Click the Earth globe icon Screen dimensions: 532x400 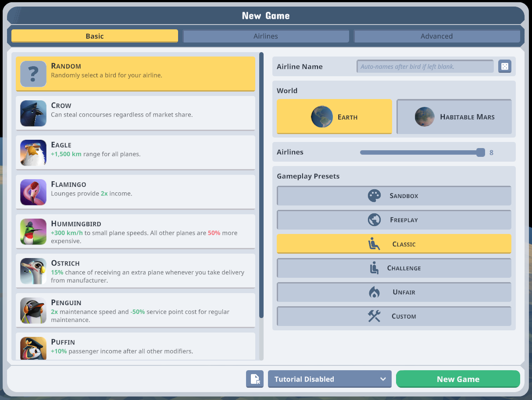(x=322, y=117)
